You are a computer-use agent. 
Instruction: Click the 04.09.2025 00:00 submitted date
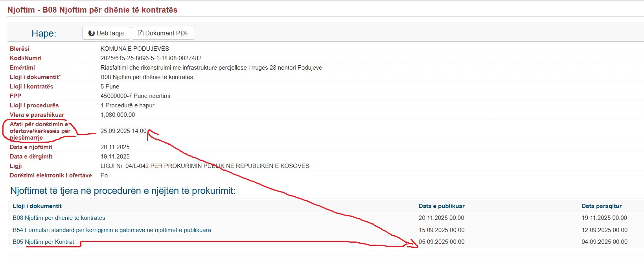(604, 242)
